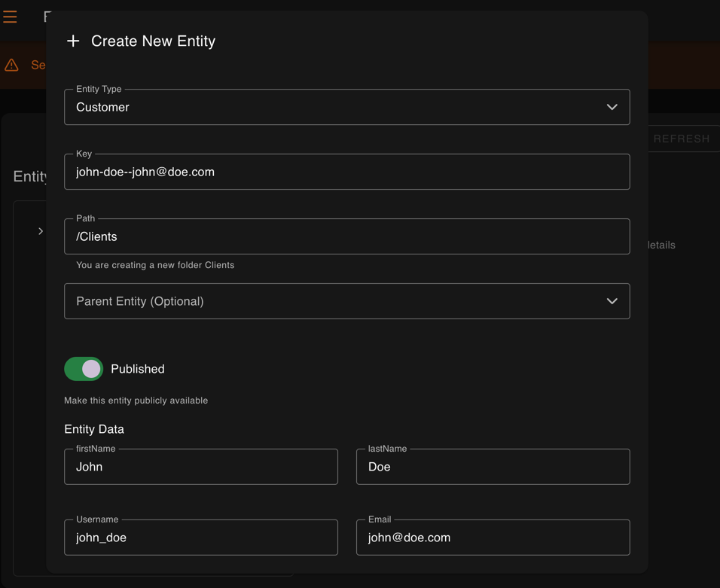The width and height of the screenshot is (720, 588).
Task: Click the Entity Type dropdown chevron
Action: coord(612,107)
